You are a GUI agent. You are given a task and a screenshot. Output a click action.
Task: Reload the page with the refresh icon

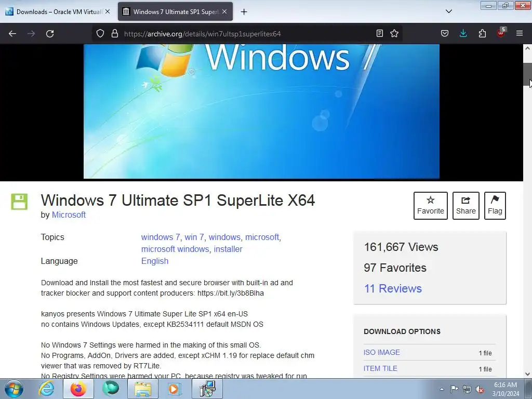pyautogui.click(x=50, y=34)
